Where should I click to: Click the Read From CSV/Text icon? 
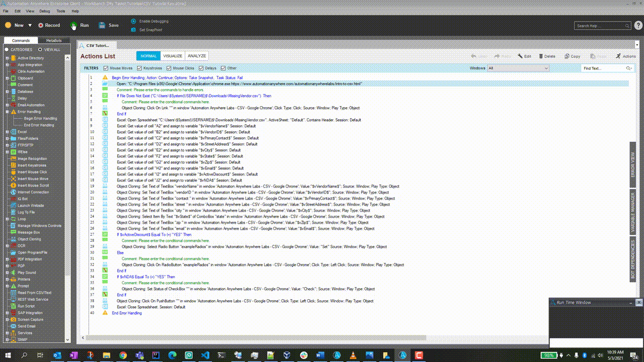click(14, 293)
